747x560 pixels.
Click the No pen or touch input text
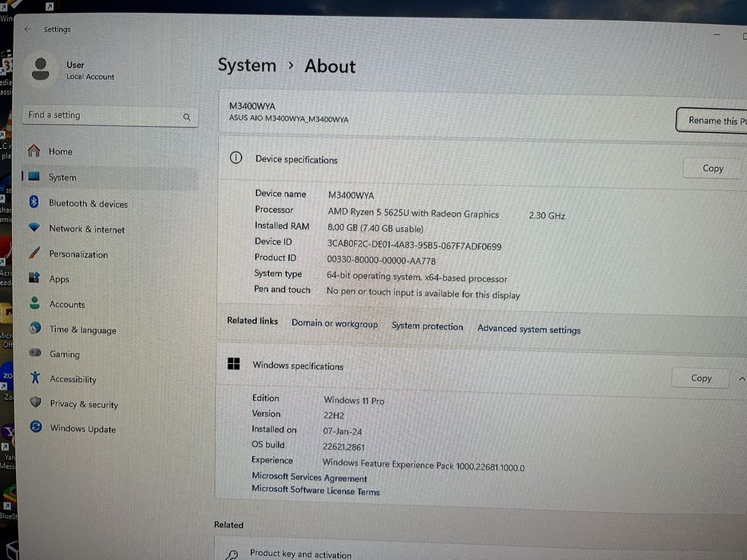(x=423, y=293)
